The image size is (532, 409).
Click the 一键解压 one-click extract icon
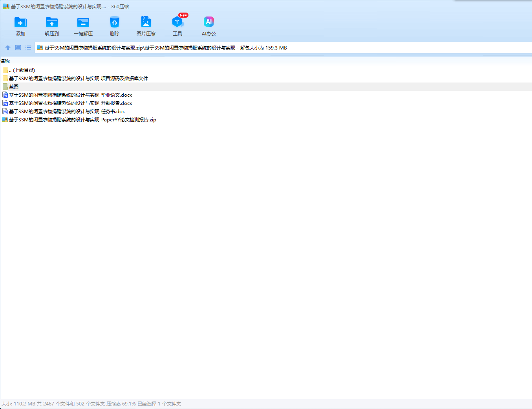(x=83, y=22)
